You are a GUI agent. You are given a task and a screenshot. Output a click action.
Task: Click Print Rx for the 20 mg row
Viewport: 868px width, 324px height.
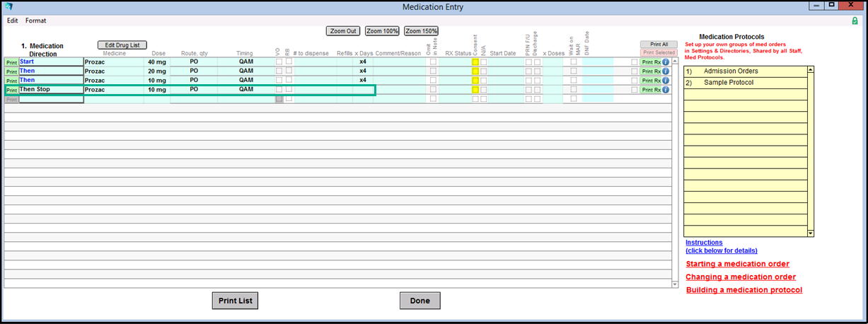click(x=651, y=71)
